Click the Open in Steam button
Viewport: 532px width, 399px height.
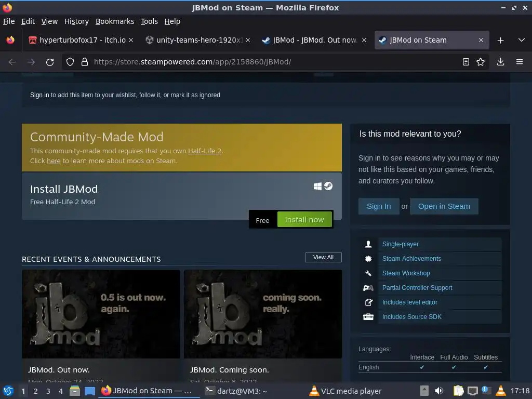[x=444, y=206]
